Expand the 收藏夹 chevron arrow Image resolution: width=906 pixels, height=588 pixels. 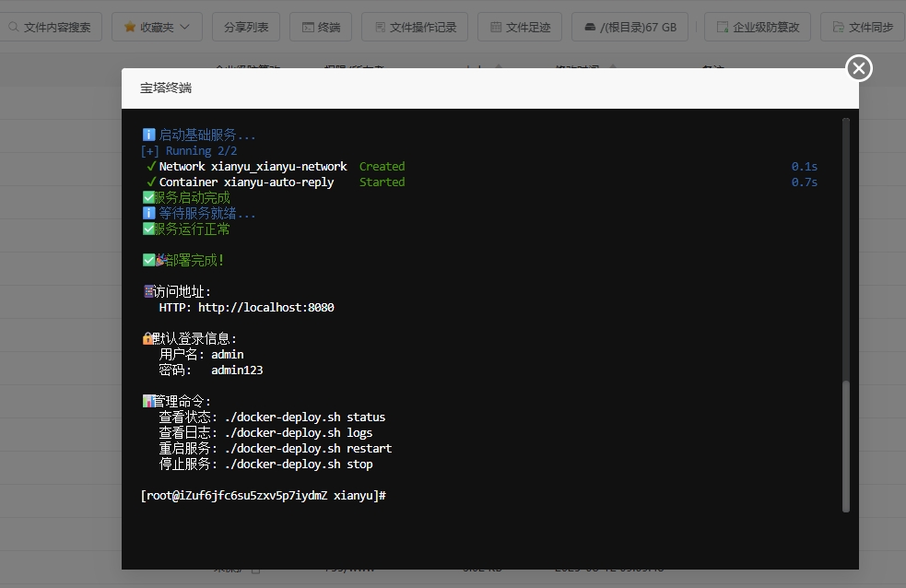tap(184, 27)
